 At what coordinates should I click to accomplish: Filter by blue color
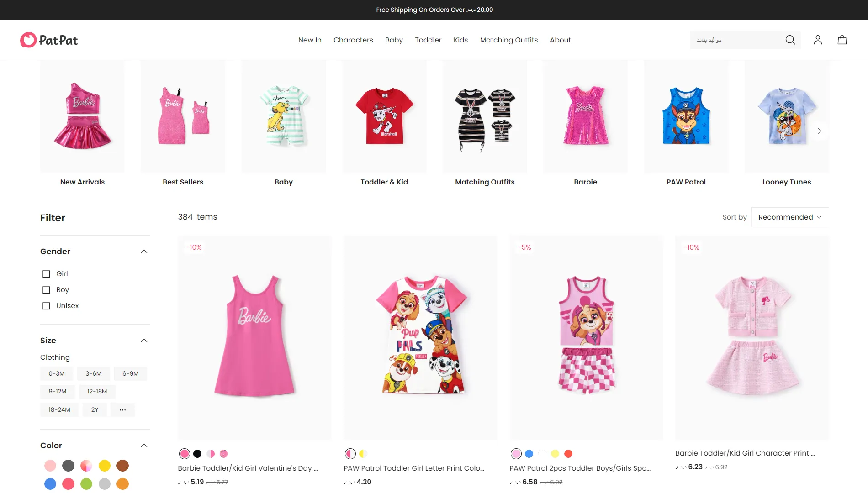tap(50, 484)
